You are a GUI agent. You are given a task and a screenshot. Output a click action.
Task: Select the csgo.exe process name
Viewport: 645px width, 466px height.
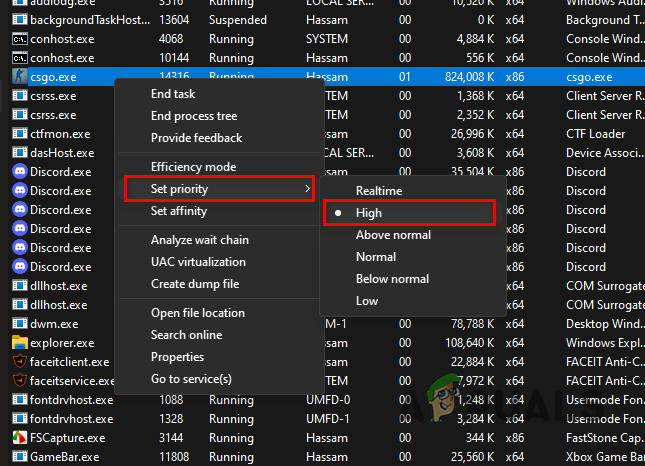[53, 77]
